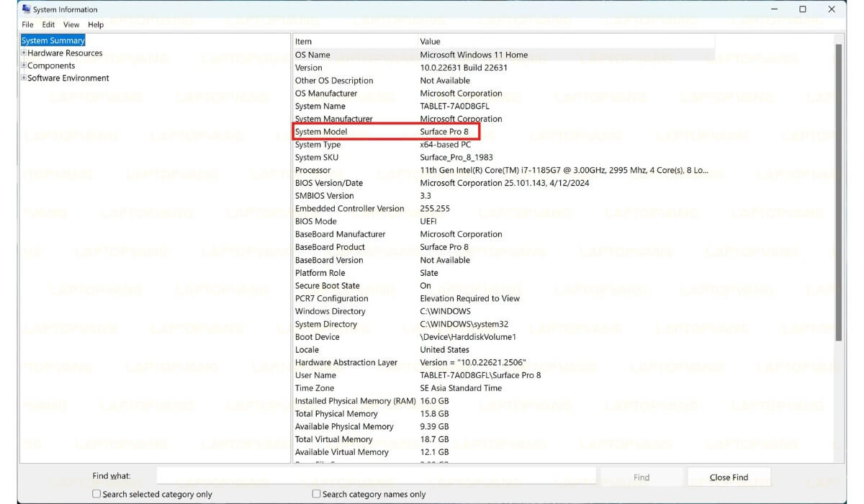This screenshot has height=504, width=864.
Task: Expand the Software Environment node
Action: (24, 78)
